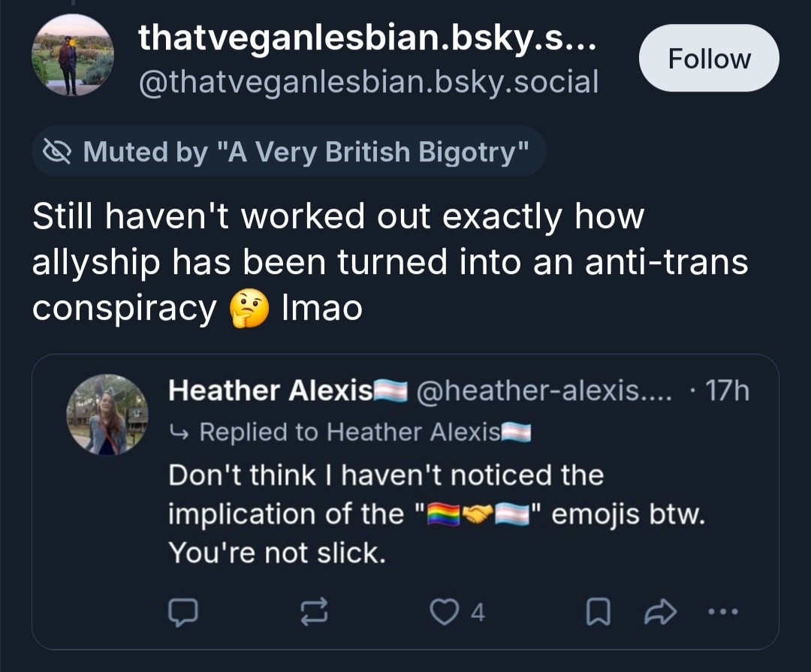Repost the quoted Heather Alexis post
This screenshot has width=811, height=672.
(315, 613)
